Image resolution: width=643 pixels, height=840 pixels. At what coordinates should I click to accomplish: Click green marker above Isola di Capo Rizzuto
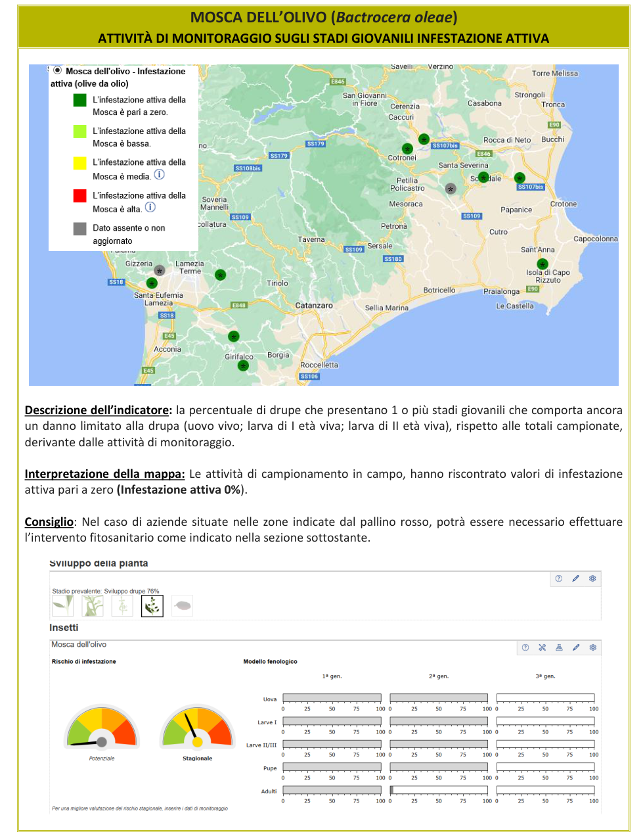pos(543,264)
